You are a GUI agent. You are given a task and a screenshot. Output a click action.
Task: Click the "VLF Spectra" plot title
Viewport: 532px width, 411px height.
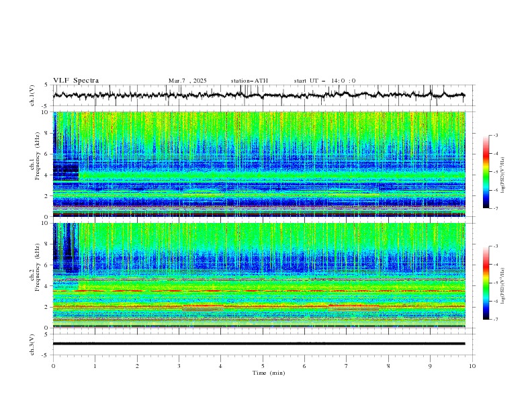(x=76, y=81)
